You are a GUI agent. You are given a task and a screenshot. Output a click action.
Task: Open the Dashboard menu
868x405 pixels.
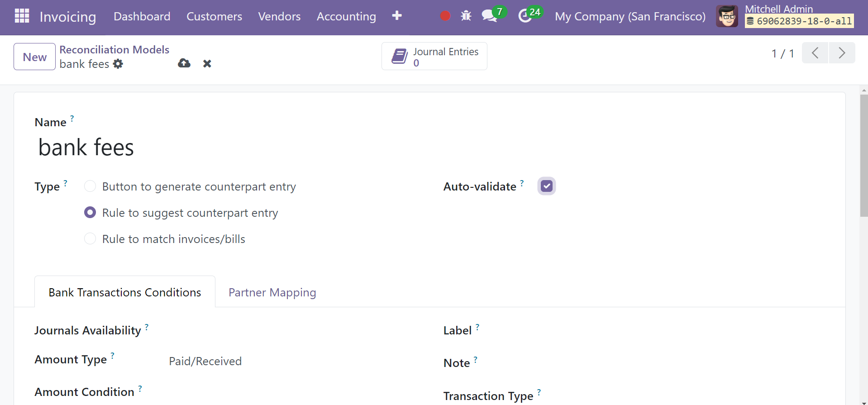(142, 16)
